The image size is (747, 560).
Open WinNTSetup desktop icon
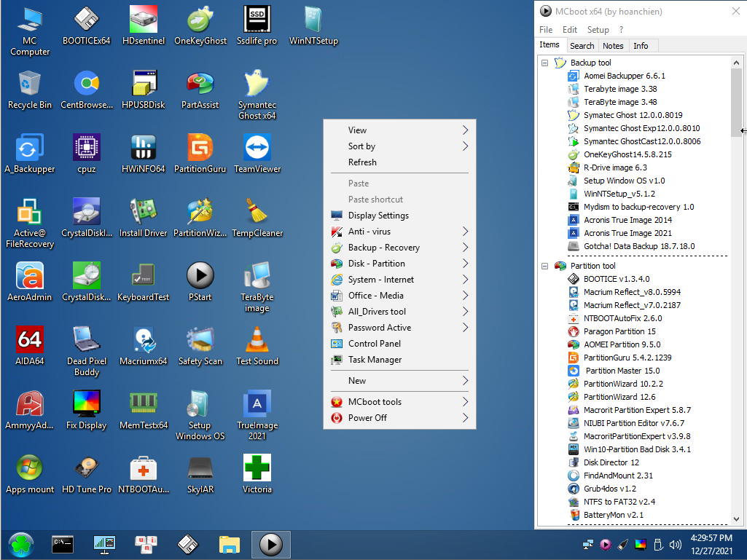click(313, 25)
